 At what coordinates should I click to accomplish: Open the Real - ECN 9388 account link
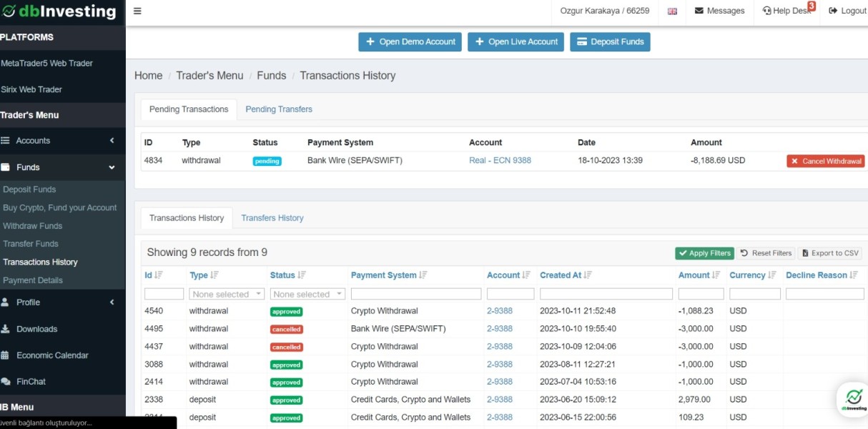click(500, 161)
